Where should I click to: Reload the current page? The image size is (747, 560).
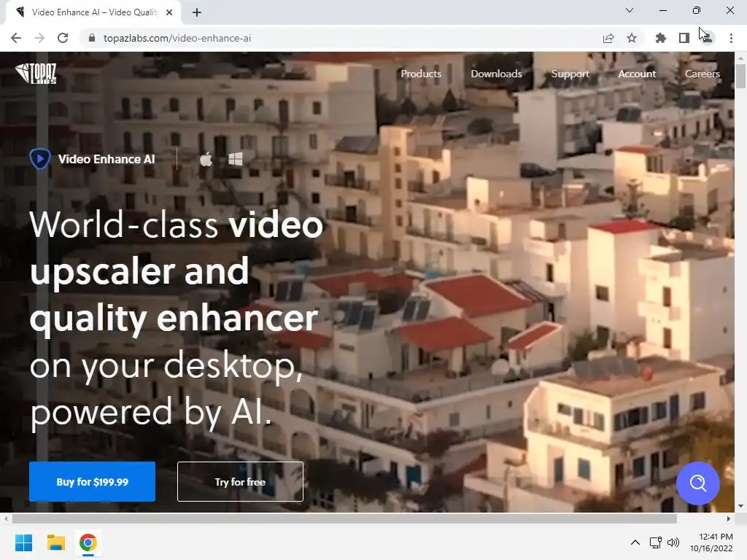click(63, 38)
